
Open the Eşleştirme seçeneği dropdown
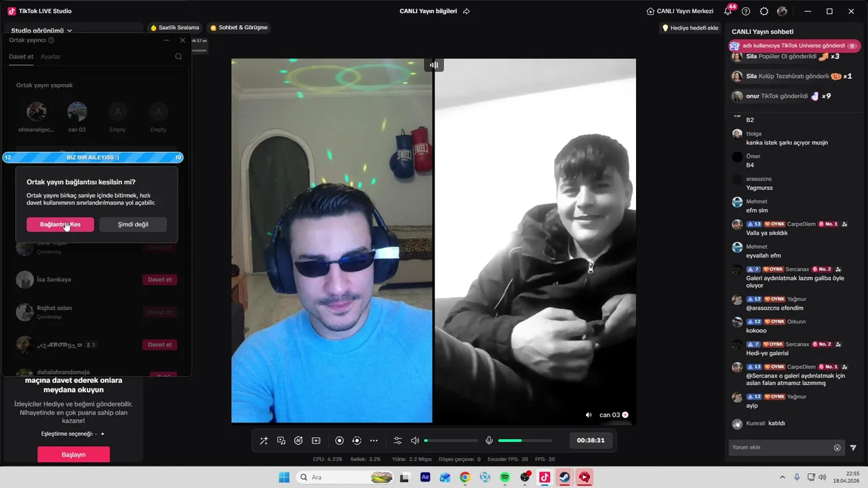pos(73,434)
